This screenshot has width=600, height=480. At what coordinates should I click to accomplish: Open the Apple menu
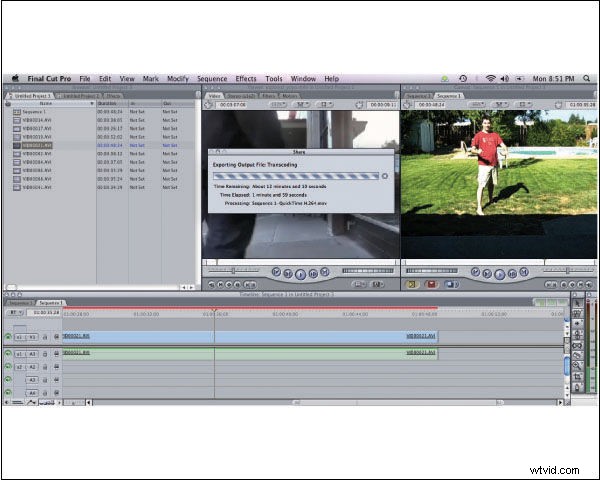pos(15,78)
